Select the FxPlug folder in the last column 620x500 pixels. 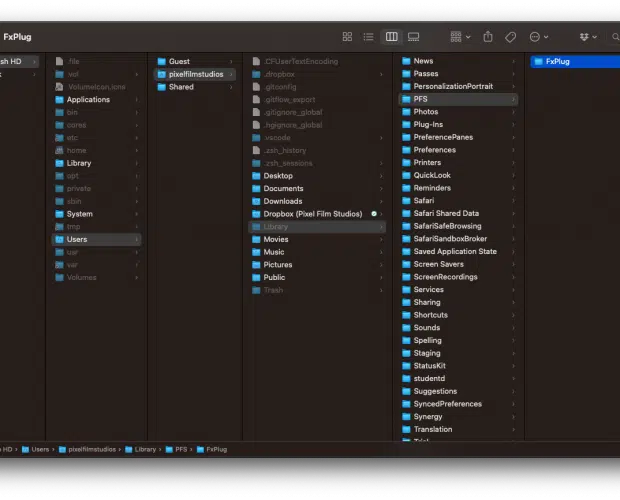(575, 61)
